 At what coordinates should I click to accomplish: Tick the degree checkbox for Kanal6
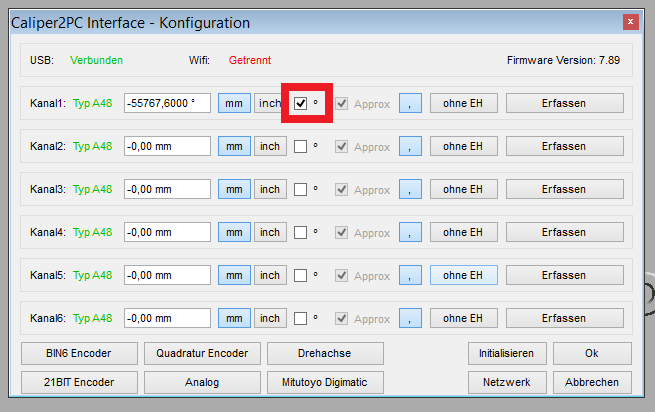[301, 318]
